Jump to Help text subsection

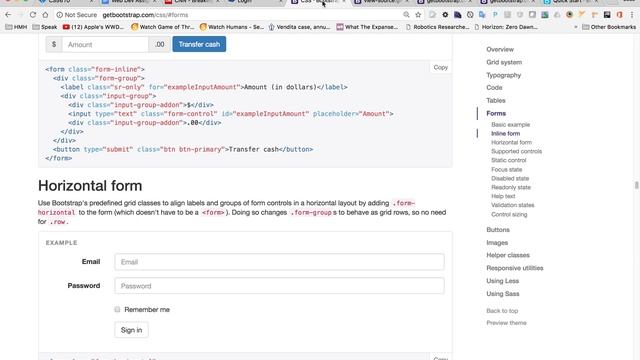503,196
